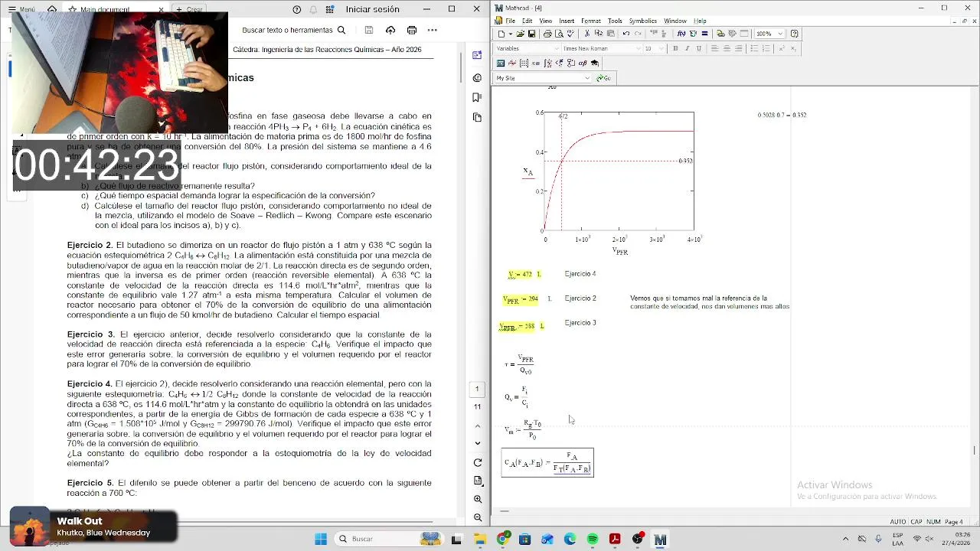980x551 pixels.
Task: Open the Matrix palette icon
Action: 524,63
